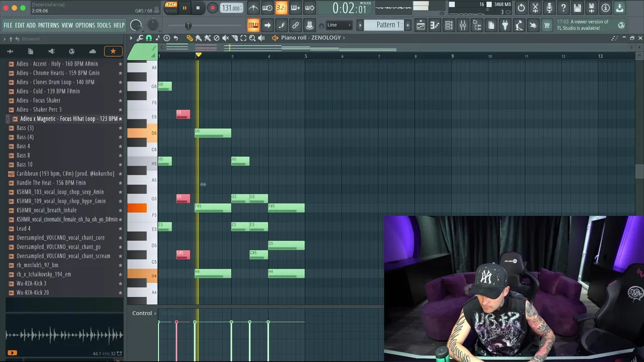Open the TOOLS menu
The width and height of the screenshot is (644, 362).
point(104,25)
